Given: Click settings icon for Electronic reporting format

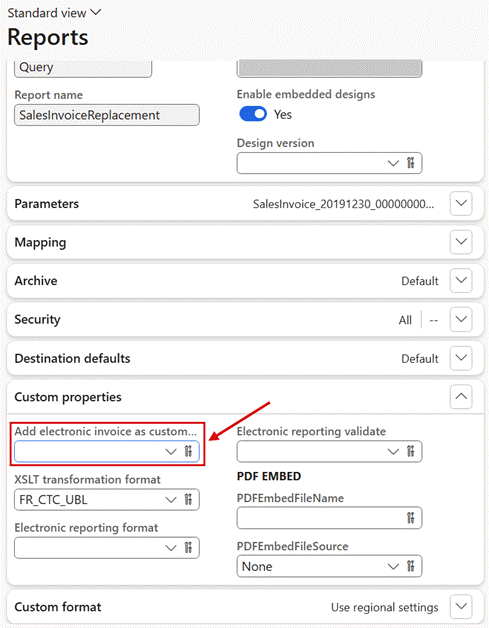Looking at the screenshot, I should tap(189, 548).
